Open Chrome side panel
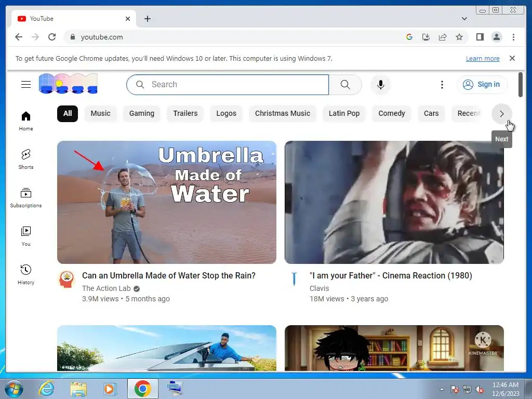This screenshot has height=399, width=532. pyautogui.click(x=480, y=37)
